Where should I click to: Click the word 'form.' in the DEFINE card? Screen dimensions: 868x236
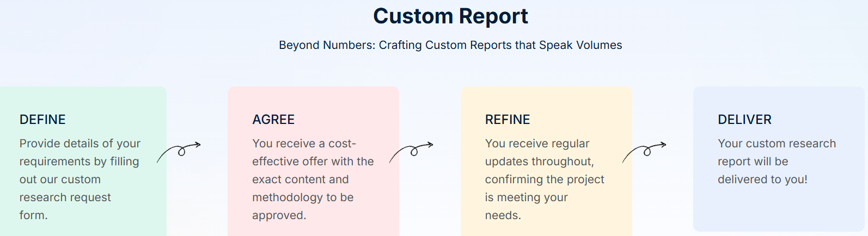34,215
